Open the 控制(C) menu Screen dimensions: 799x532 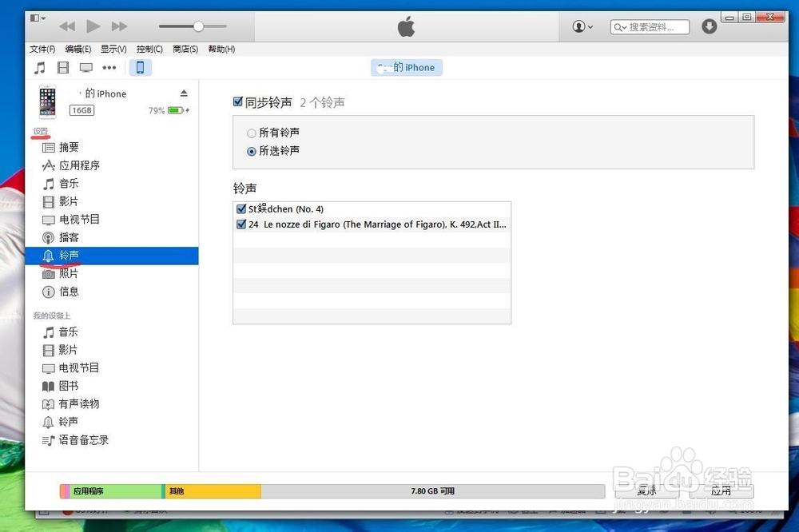click(149, 49)
